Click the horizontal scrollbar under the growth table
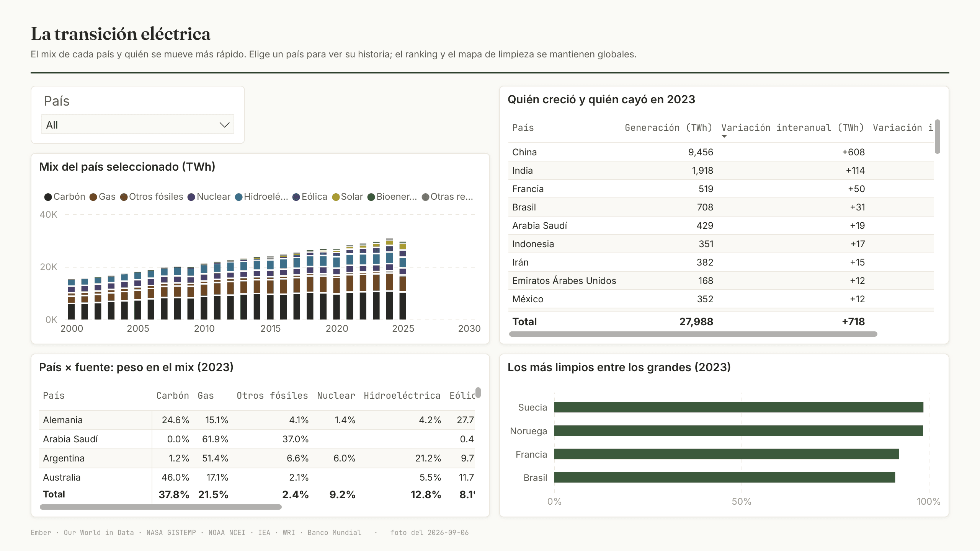 [x=693, y=334]
